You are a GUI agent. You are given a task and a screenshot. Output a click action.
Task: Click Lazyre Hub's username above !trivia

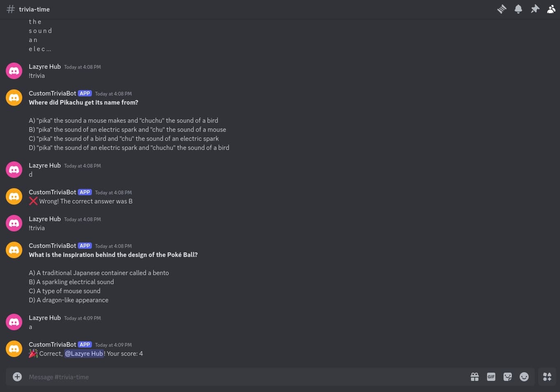[45, 66]
